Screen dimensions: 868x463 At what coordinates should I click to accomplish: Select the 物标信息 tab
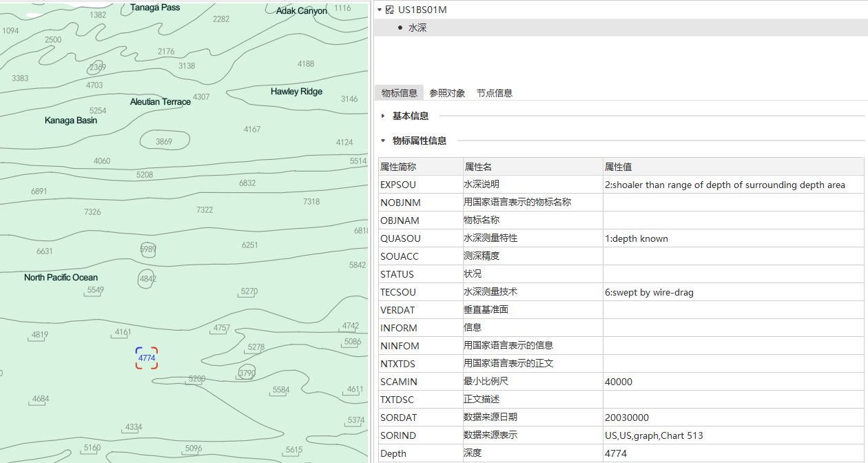tap(400, 93)
